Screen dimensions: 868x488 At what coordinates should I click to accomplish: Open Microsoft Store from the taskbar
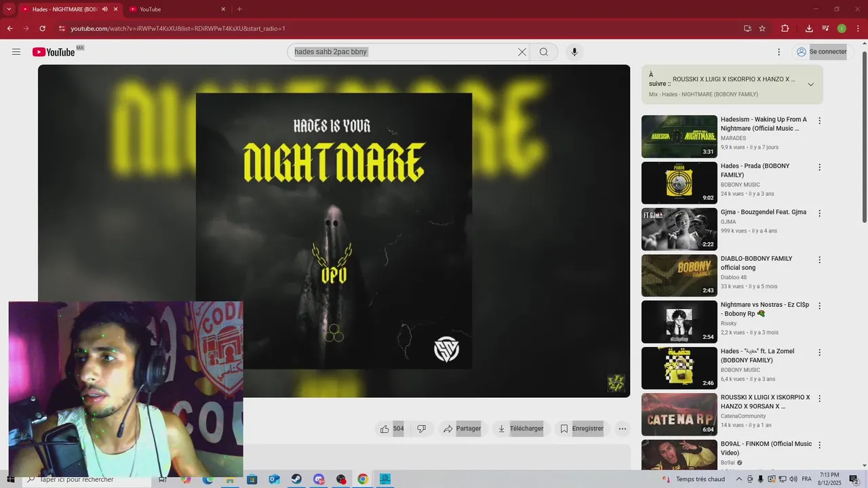click(x=252, y=479)
